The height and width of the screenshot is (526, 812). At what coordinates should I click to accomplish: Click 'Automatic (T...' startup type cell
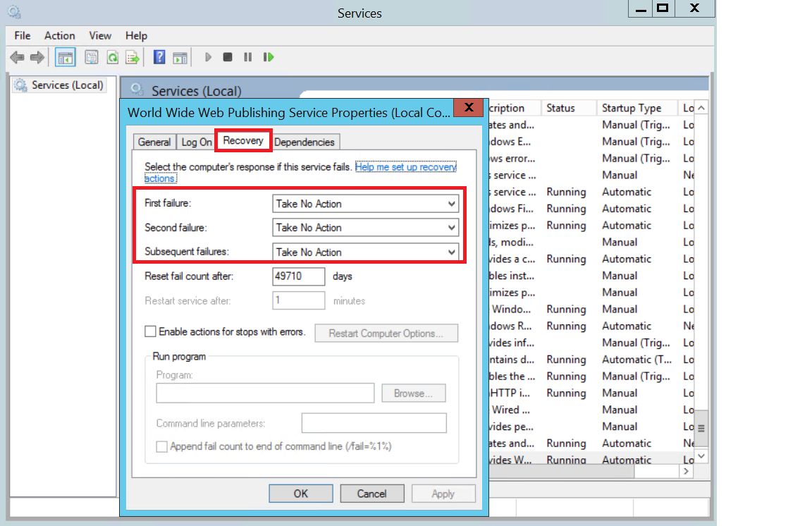pyautogui.click(x=636, y=359)
